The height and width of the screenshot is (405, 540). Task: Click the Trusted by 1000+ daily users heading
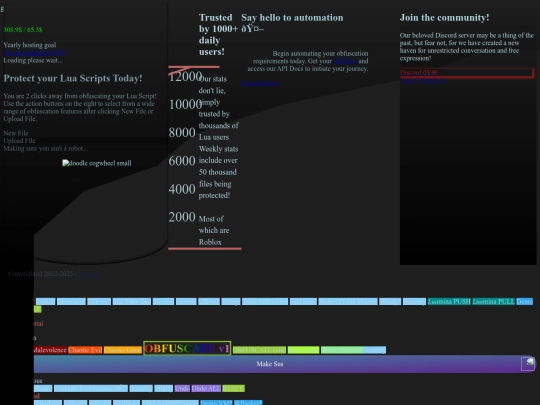click(x=218, y=34)
